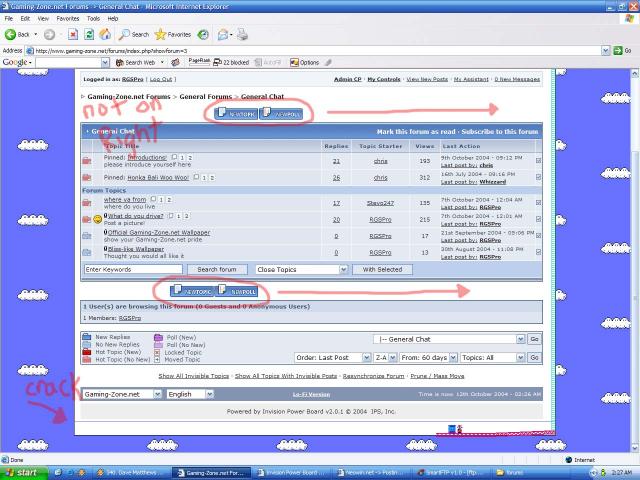Click the Search forum button

217,269
